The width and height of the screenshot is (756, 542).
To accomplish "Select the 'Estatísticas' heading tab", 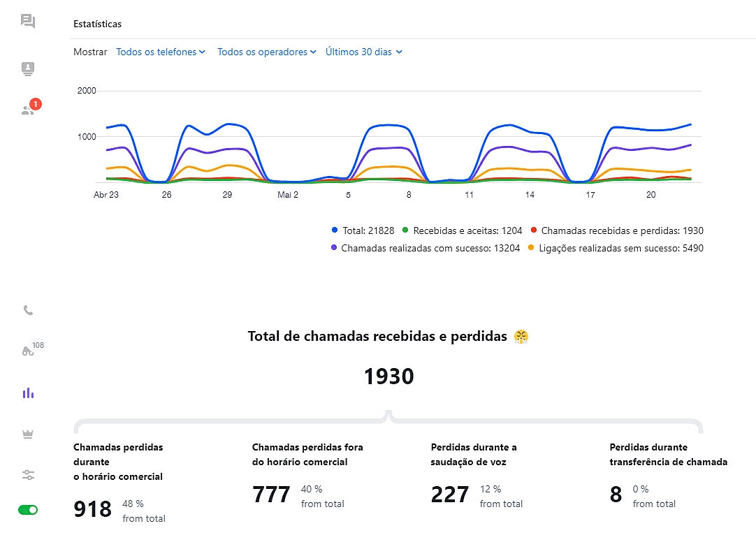I will 98,23.
